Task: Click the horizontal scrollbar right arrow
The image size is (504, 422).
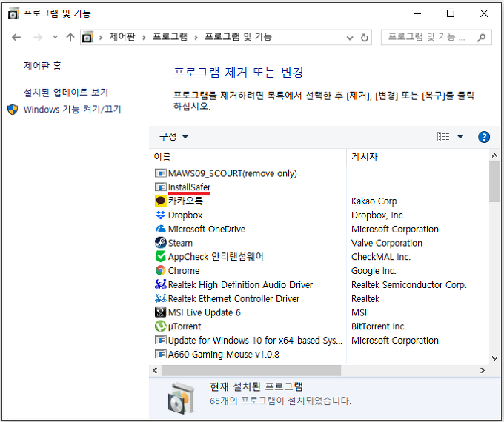Action: click(483, 370)
